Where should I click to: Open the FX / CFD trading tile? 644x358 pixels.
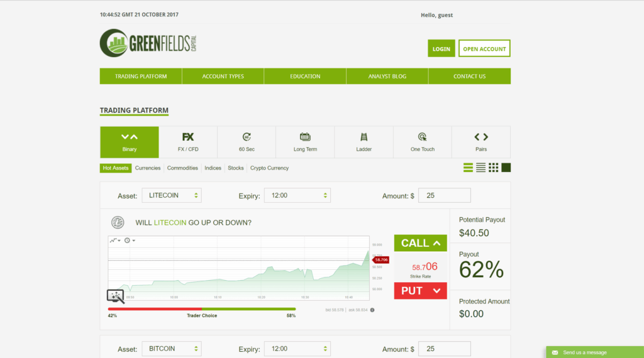coord(188,142)
